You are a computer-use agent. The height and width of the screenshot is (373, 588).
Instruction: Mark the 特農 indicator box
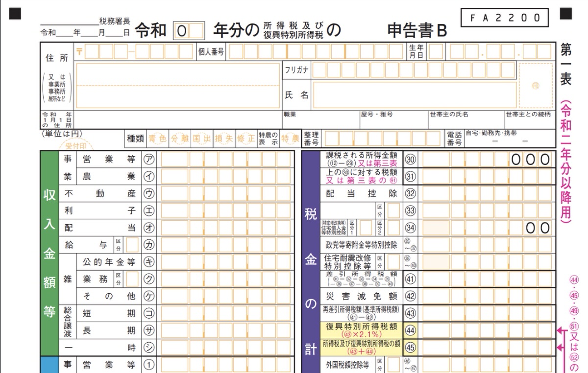click(291, 139)
